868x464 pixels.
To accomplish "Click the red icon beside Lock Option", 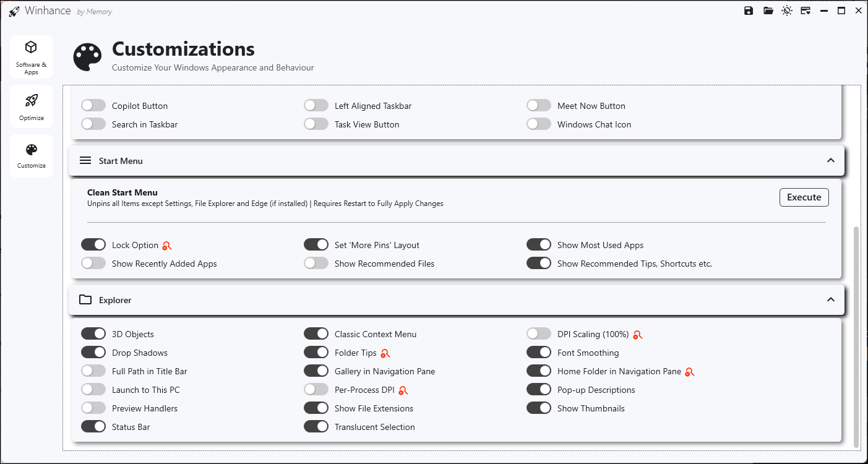I will (x=166, y=246).
